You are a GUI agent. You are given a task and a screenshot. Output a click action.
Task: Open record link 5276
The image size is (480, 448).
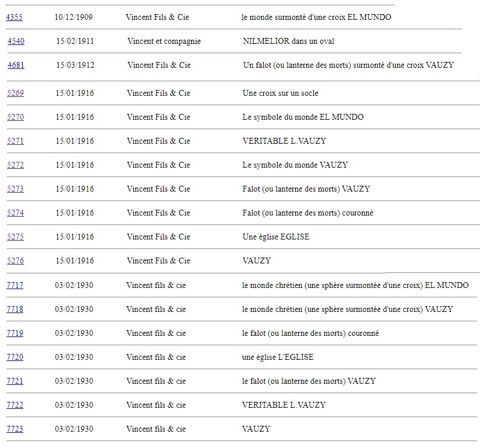click(x=15, y=261)
